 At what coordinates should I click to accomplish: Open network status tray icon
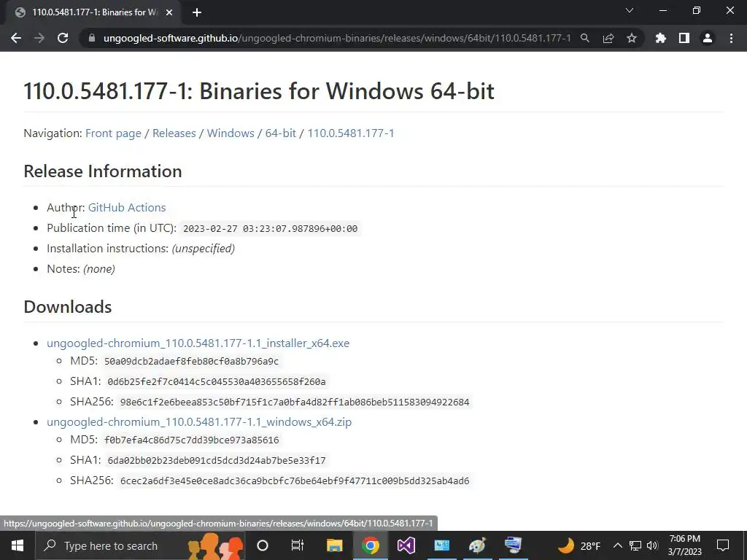(x=635, y=545)
